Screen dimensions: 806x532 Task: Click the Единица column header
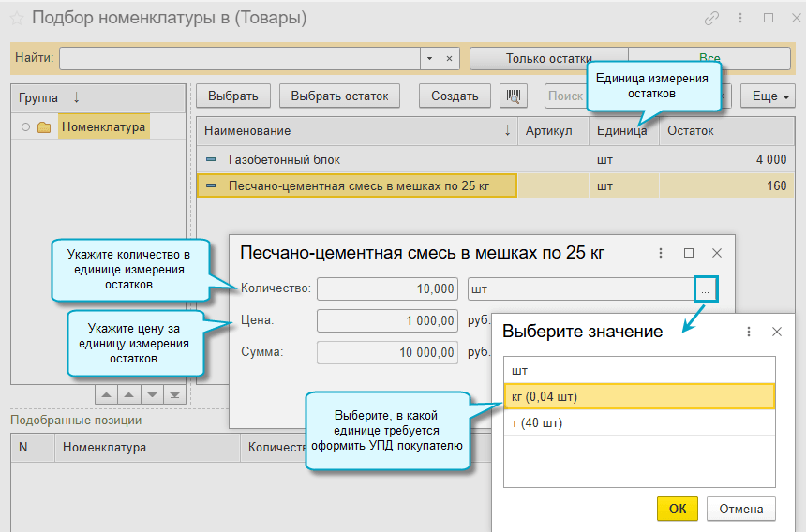pyautogui.click(x=624, y=131)
